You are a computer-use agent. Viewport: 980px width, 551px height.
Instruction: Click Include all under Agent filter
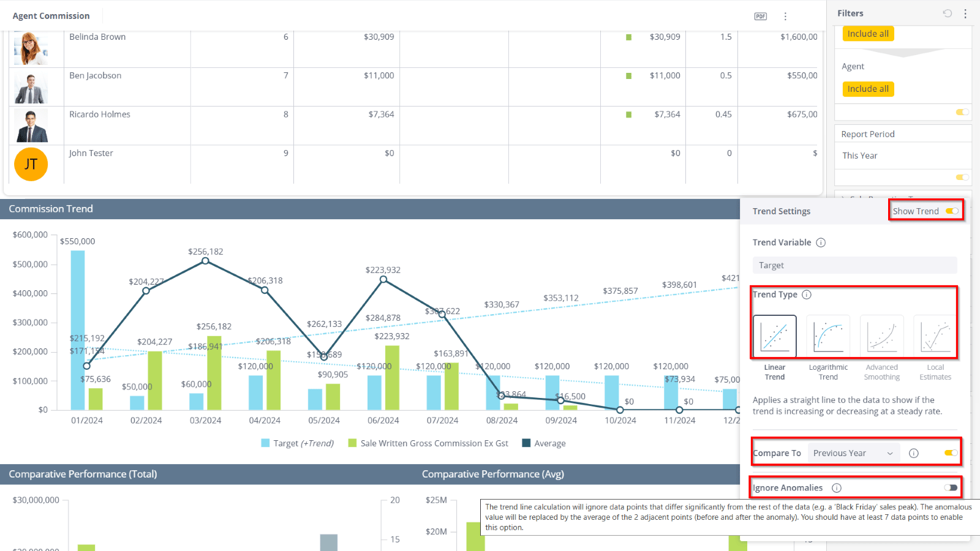click(x=868, y=89)
